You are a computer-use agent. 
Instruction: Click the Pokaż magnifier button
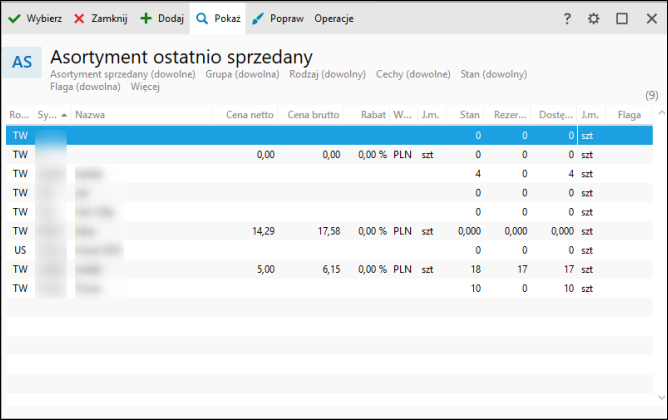click(218, 18)
